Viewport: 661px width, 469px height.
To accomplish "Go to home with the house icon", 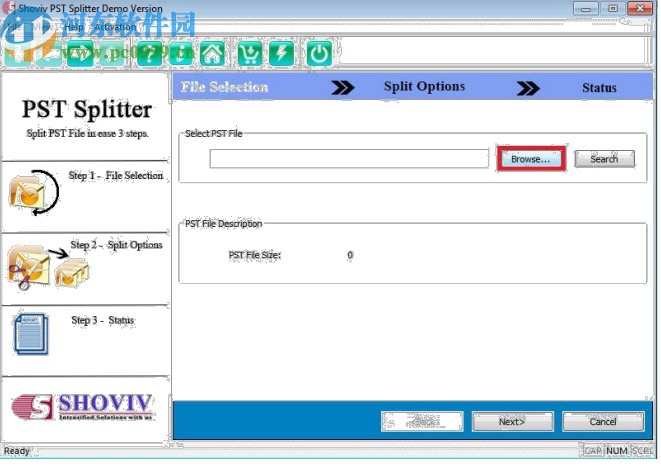I will pyautogui.click(x=212, y=54).
